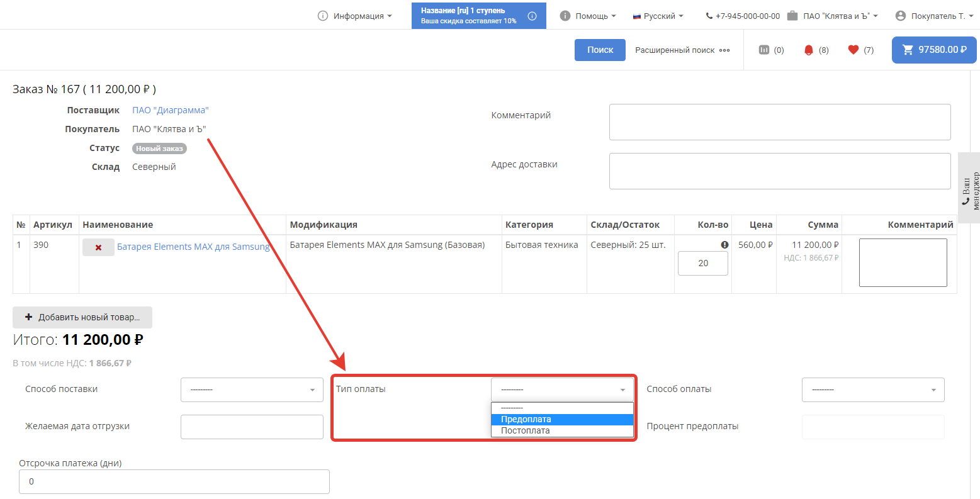The image size is (980, 499).
Task: Open the Ваш менеджер side tab
Action: (x=969, y=188)
